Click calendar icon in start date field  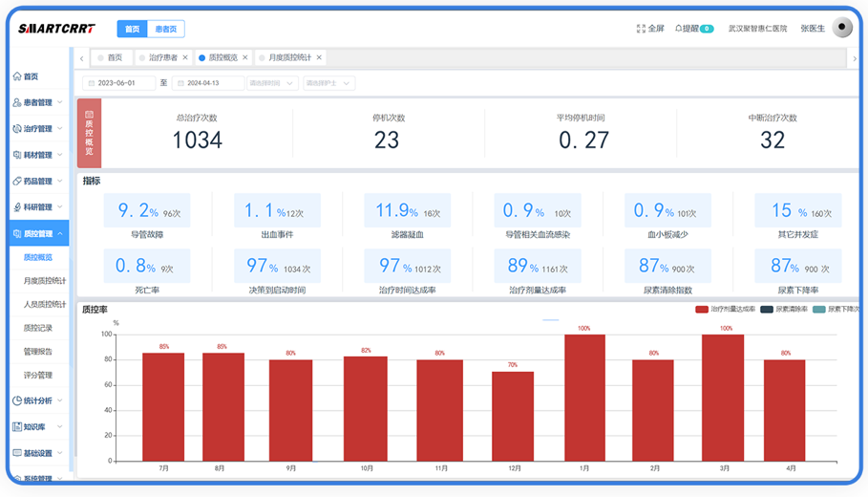92,83
